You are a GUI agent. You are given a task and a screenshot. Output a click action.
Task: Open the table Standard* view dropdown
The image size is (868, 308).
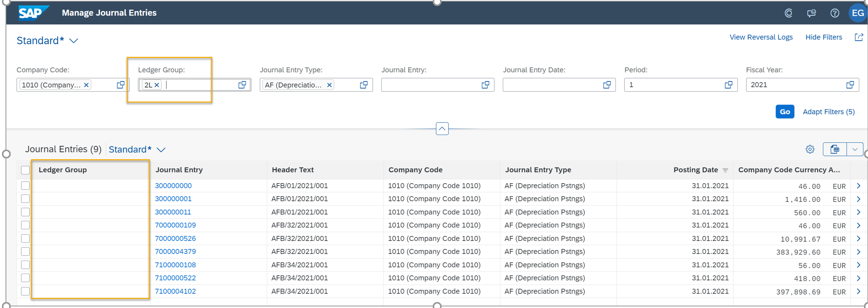click(x=161, y=150)
